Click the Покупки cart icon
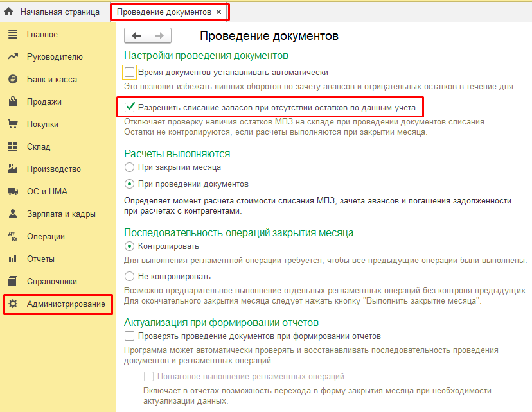Screen dimensions: 532x412 [12, 124]
